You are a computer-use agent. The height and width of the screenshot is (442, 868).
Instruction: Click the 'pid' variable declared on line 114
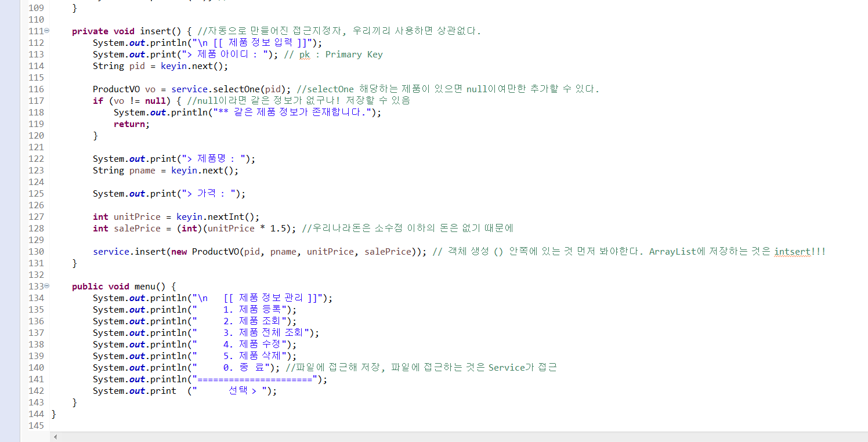(137, 66)
